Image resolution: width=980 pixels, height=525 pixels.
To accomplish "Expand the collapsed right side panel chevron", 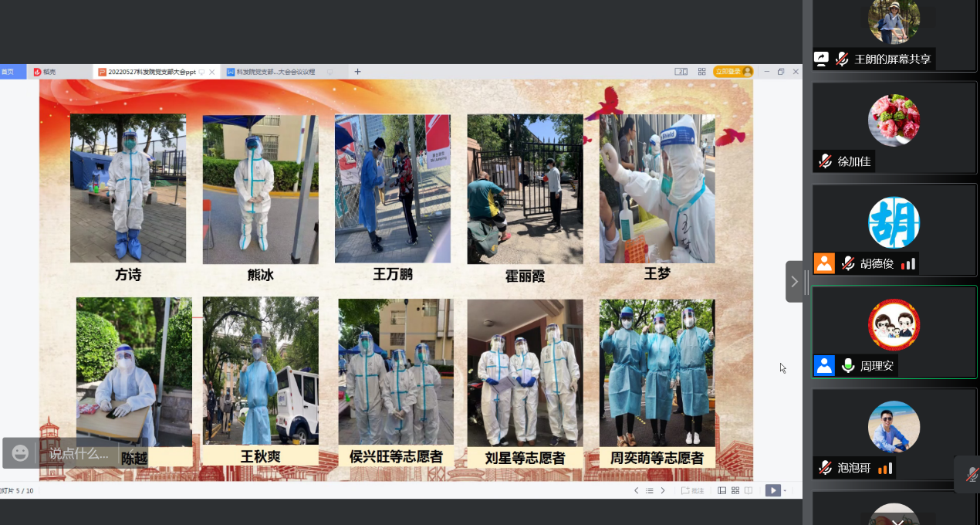I will tap(796, 281).
